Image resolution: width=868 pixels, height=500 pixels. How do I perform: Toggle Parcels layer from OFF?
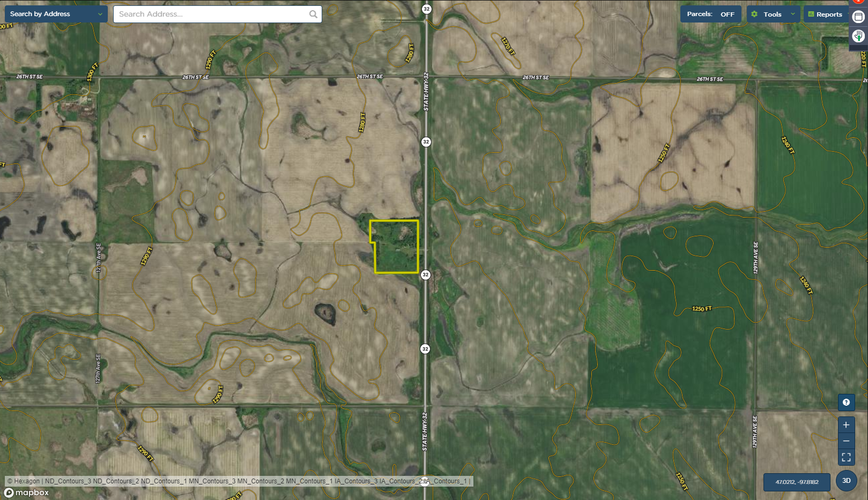[710, 14]
